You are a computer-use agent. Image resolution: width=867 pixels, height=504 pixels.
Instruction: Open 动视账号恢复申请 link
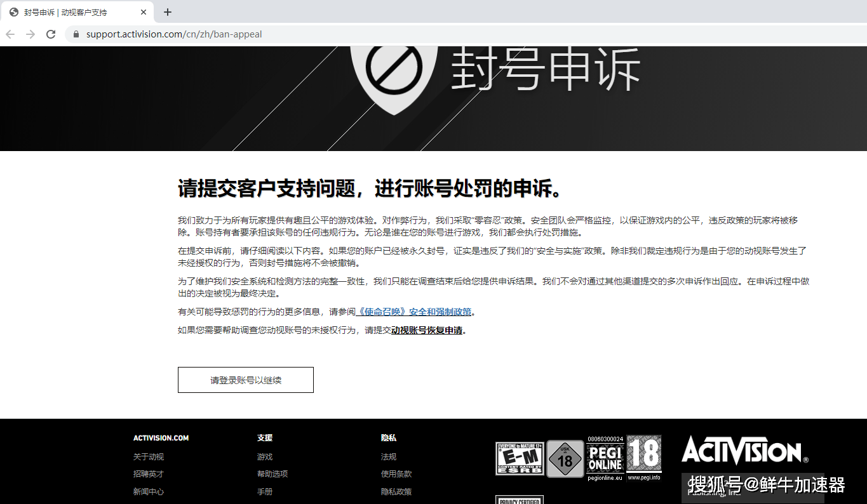tap(427, 330)
